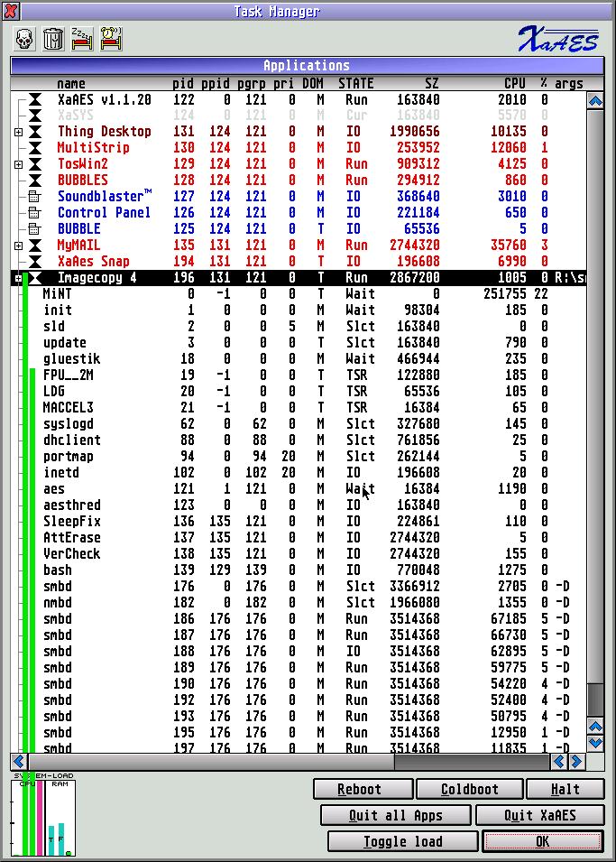Click the XaAES logo in the corner
This screenshot has width=616, height=862.
pos(558,39)
